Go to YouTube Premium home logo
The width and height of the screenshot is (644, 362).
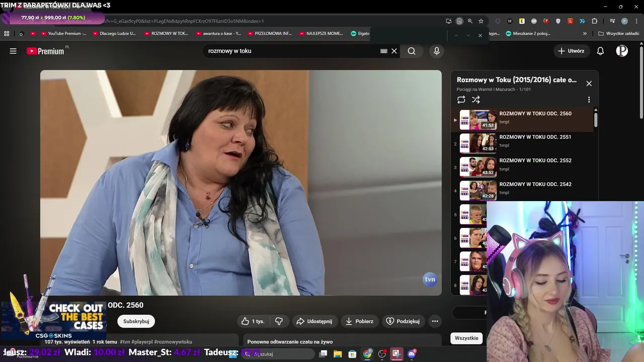pyautogui.click(x=45, y=51)
